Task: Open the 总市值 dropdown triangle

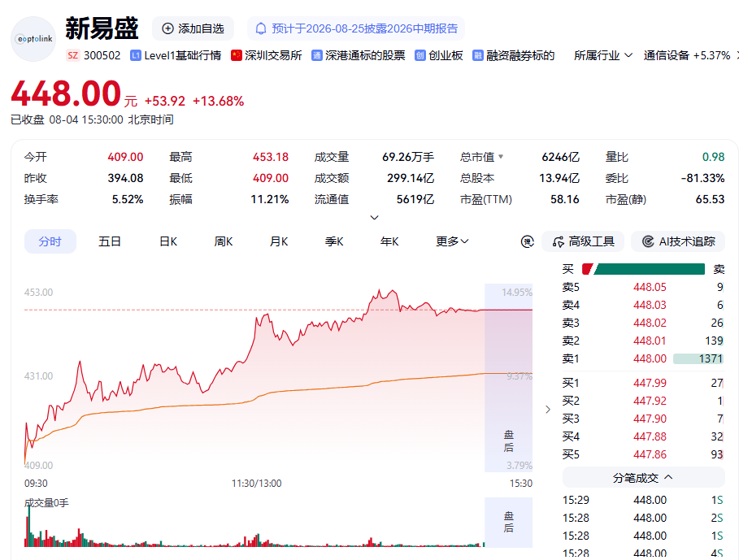Action: 501,156
